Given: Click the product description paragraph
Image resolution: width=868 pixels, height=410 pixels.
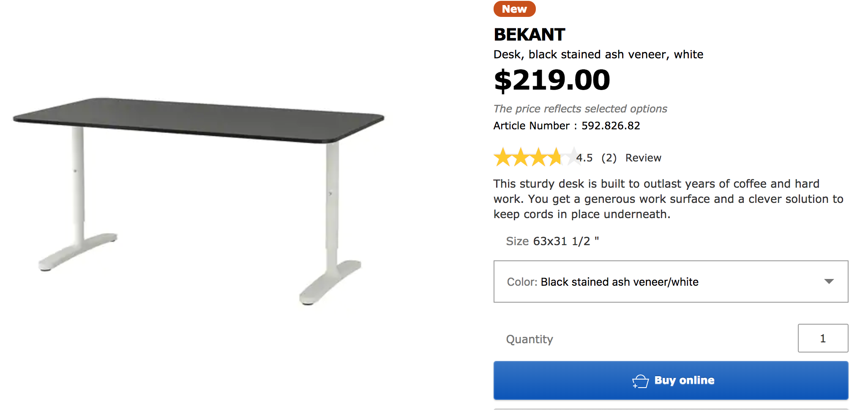Looking at the screenshot, I should point(668,199).
